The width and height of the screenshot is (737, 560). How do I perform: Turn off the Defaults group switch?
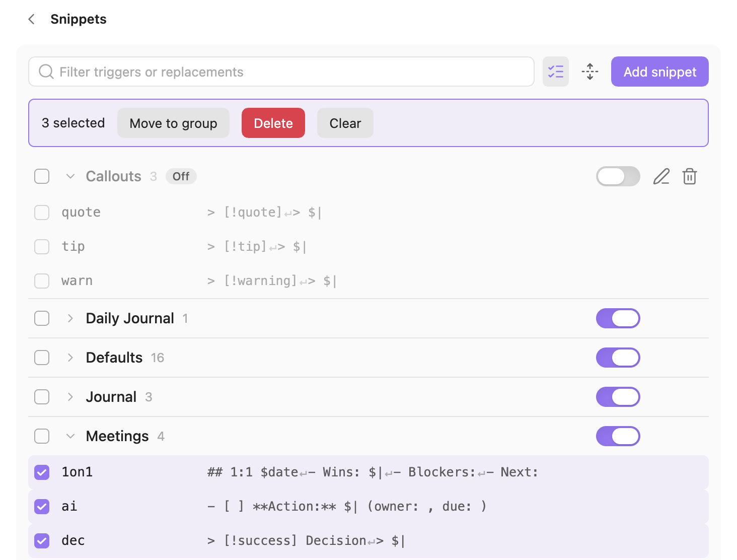point(618,358)
